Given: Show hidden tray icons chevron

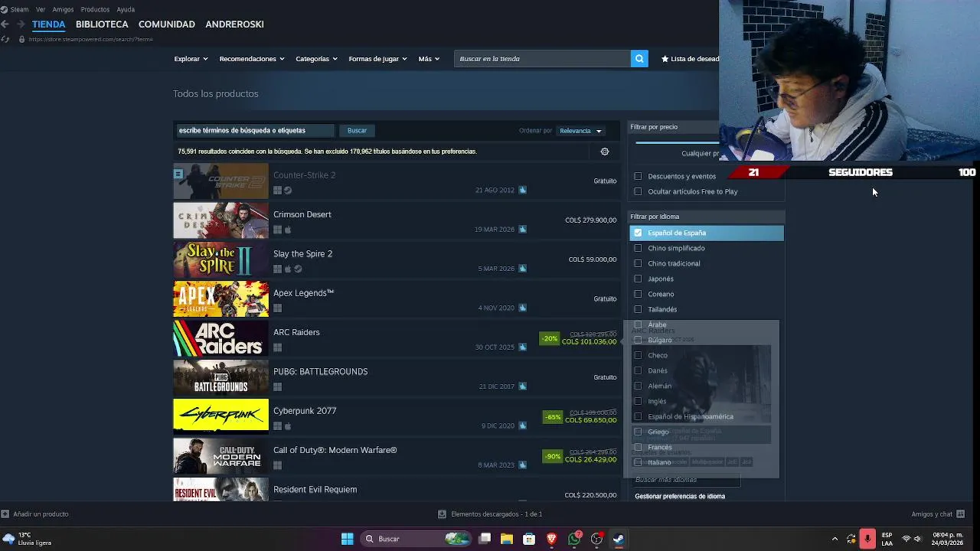Looking at the screenshot, I should [x=835, y=539].
